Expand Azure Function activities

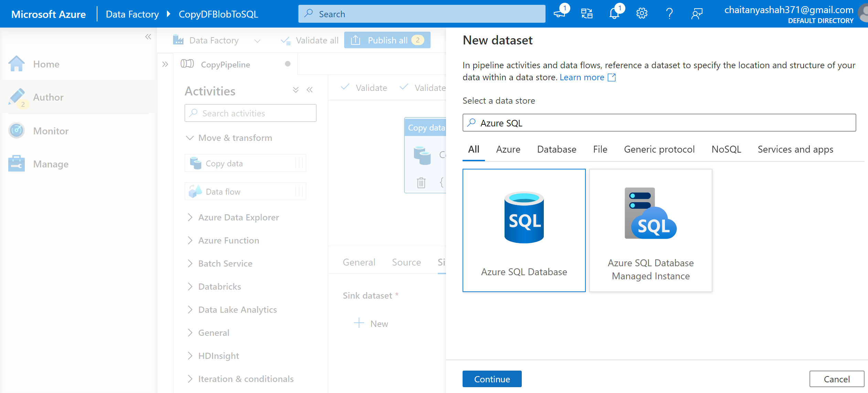coord(190,240)
